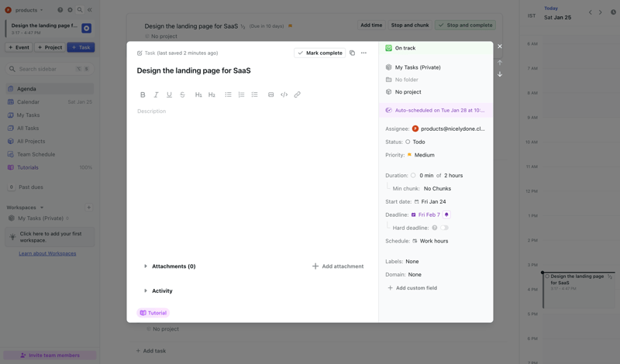Click Add attachment

coord(338,266)
